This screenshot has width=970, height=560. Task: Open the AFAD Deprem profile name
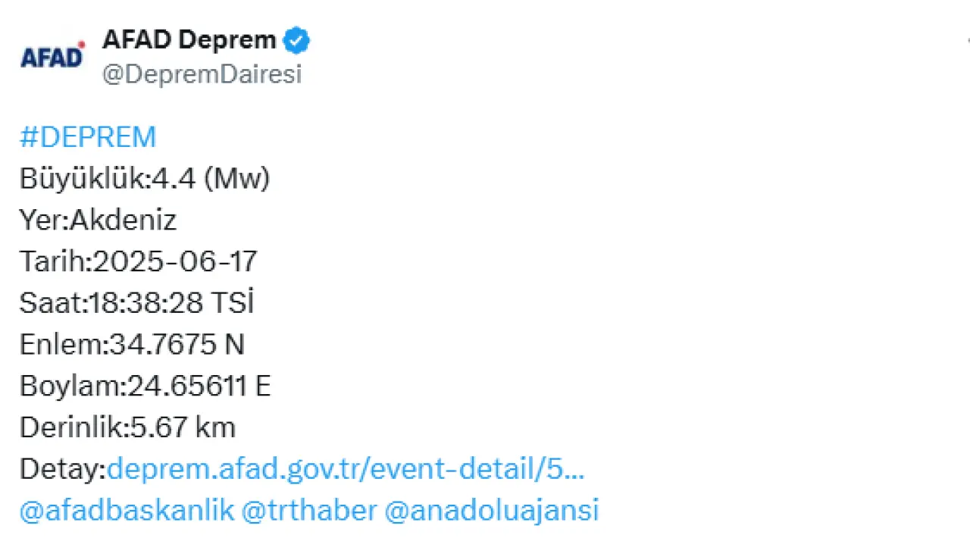point(189,41)
